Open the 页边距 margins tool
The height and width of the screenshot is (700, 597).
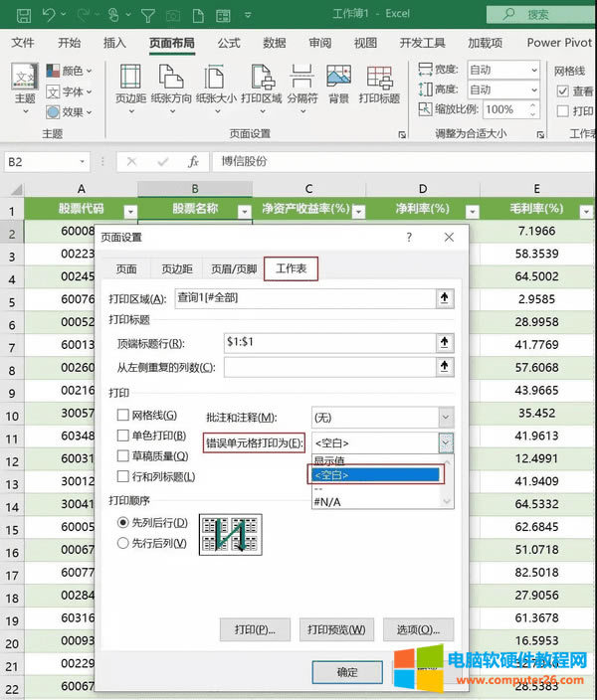pos(130,84)
